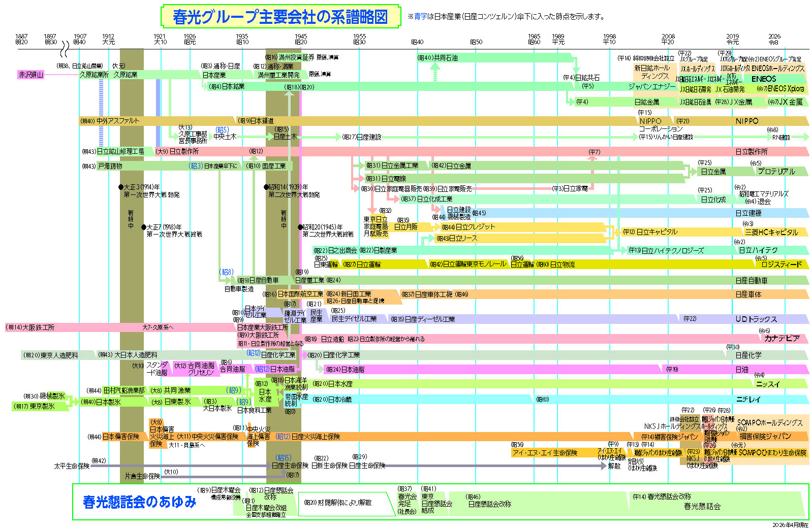
Task: Click the 2026年4月現在 footer text
Action: pos(790,525)
